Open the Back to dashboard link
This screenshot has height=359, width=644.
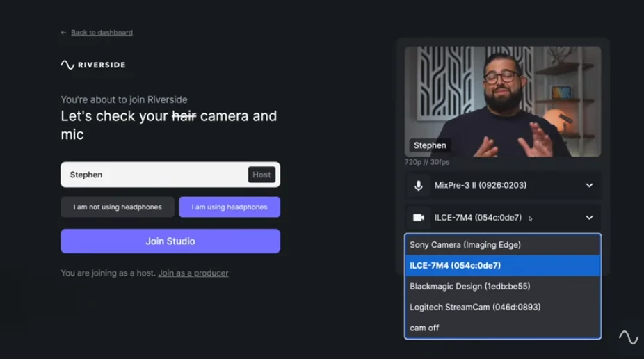click(102, 33)
